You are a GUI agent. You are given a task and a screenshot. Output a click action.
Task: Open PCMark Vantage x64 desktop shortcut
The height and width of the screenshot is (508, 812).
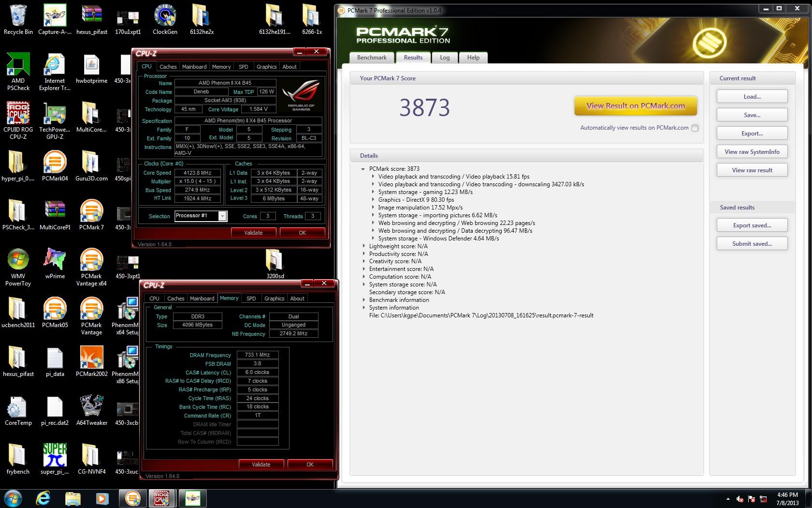91,267
